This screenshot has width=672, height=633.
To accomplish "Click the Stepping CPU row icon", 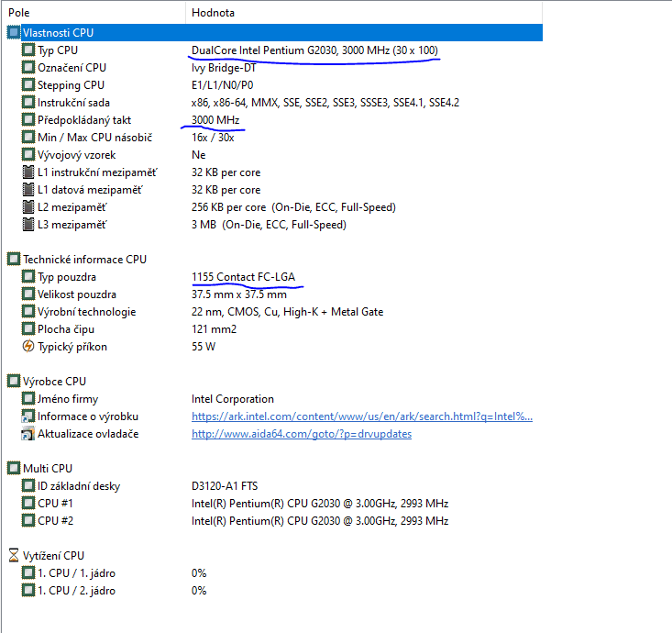I will click(x=28, y=85).
